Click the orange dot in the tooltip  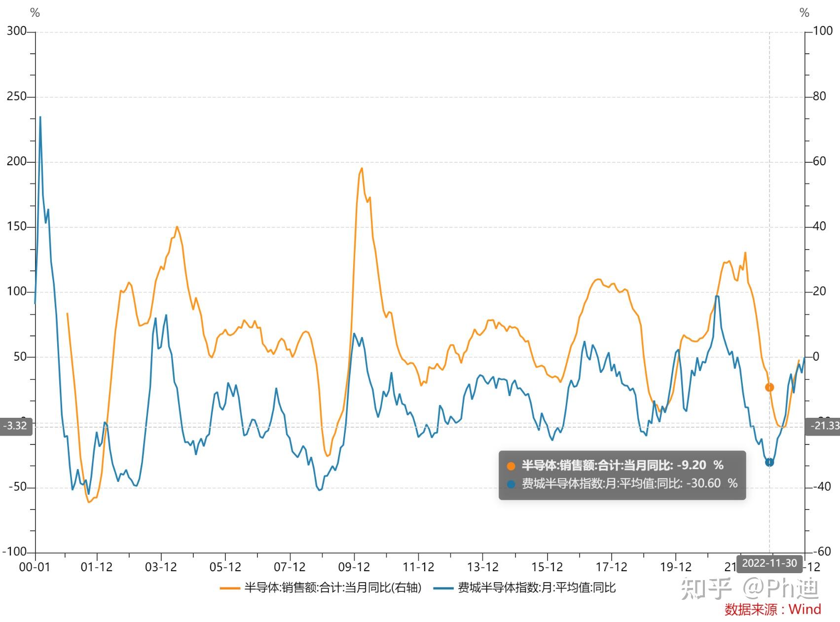(x=511, y=466)
